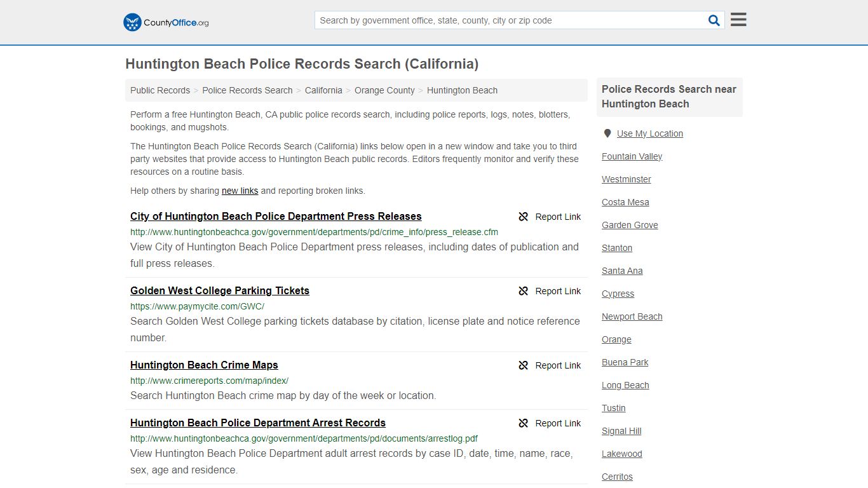Open the California breadcrumb link
868x488 pixels.
(323, 90)
